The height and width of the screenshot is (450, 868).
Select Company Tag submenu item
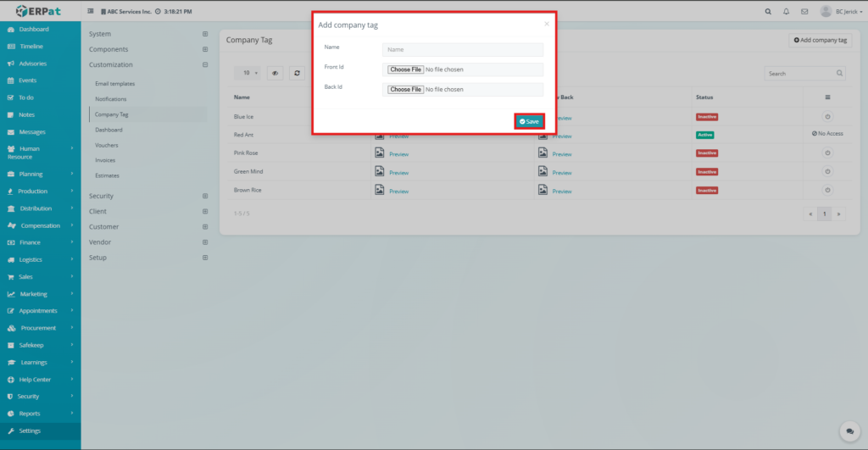111,114
